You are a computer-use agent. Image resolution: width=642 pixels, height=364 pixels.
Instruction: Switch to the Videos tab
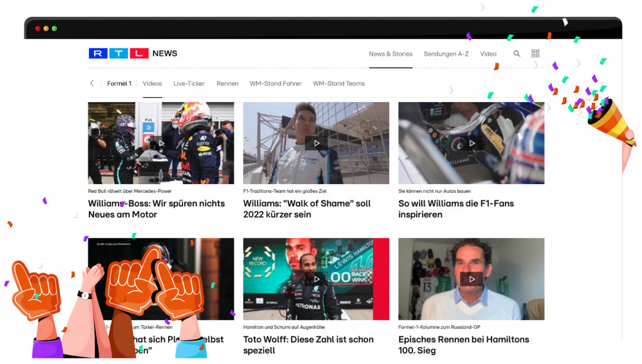(152, 83)
